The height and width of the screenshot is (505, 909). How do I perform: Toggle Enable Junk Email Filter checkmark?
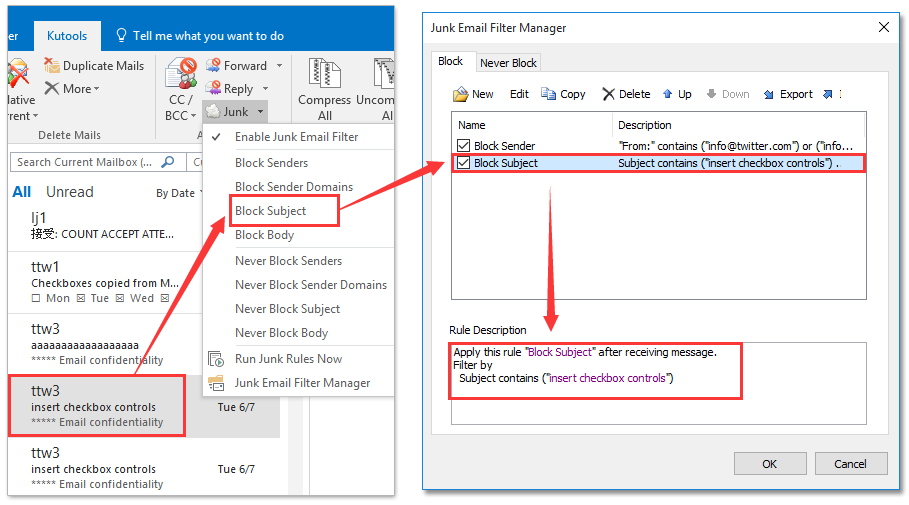(216, 137)
